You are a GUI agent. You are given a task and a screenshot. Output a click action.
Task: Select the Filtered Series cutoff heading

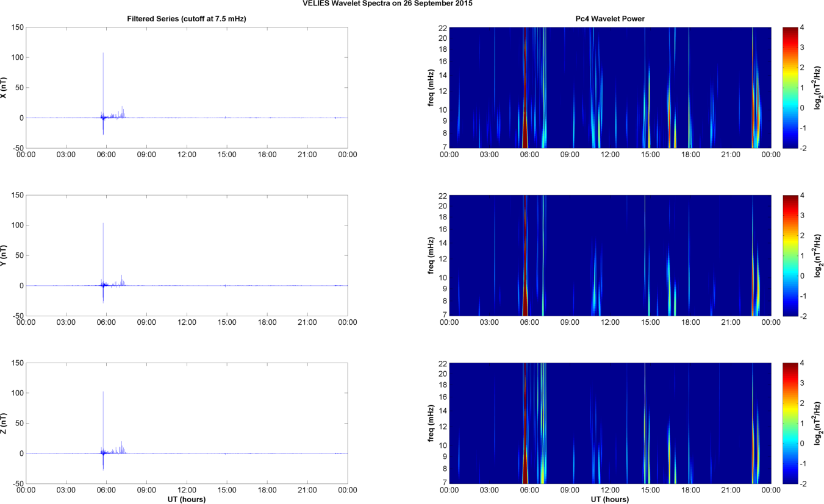click(x=187, y=19)
